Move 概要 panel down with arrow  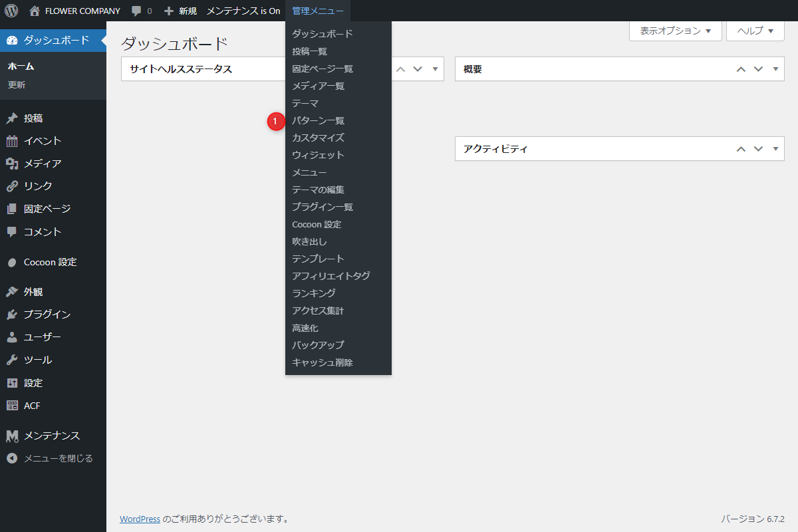[758, 69]
